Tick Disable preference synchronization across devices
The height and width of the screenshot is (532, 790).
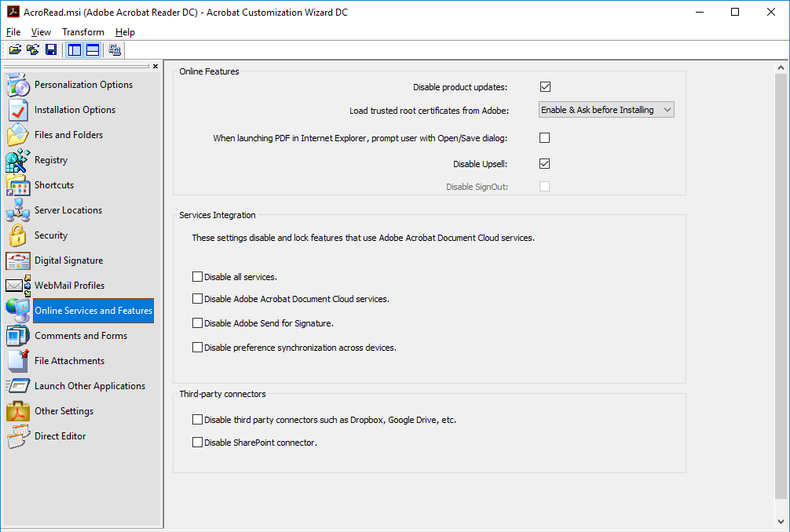coord(198,348)
